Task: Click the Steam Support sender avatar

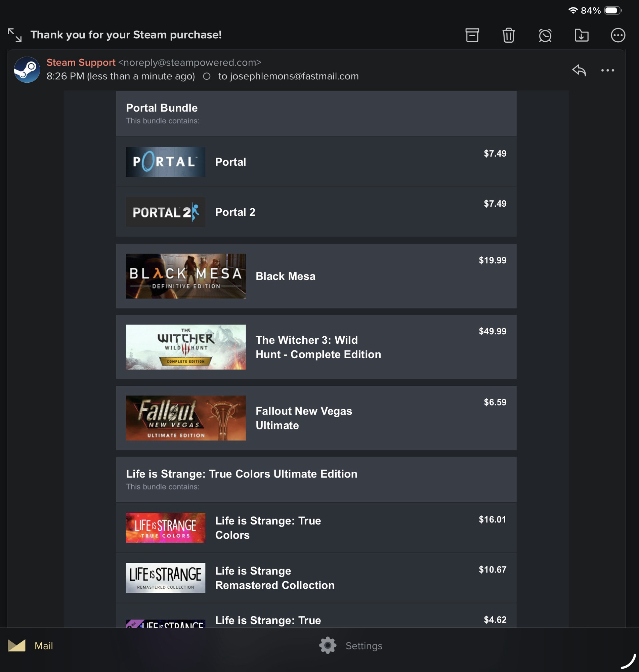Action: click(x=27, y=70)
